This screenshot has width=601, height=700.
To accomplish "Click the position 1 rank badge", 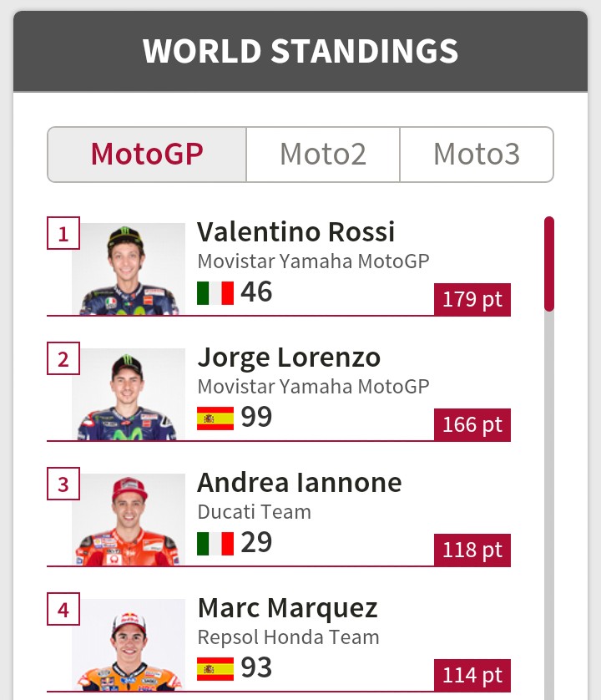I will [x=63, y=234].
